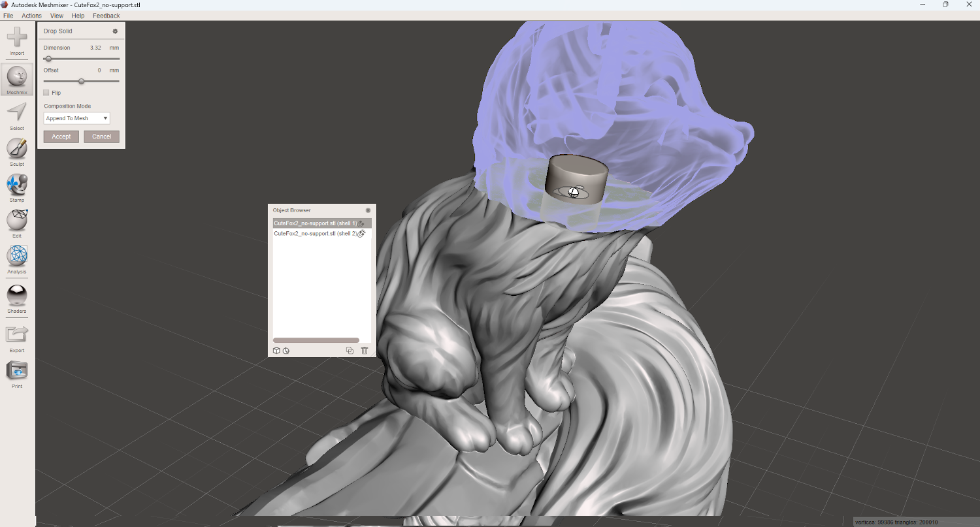Open Drop Solid gear settings menu
980x527 pixels.
(115, 31)
